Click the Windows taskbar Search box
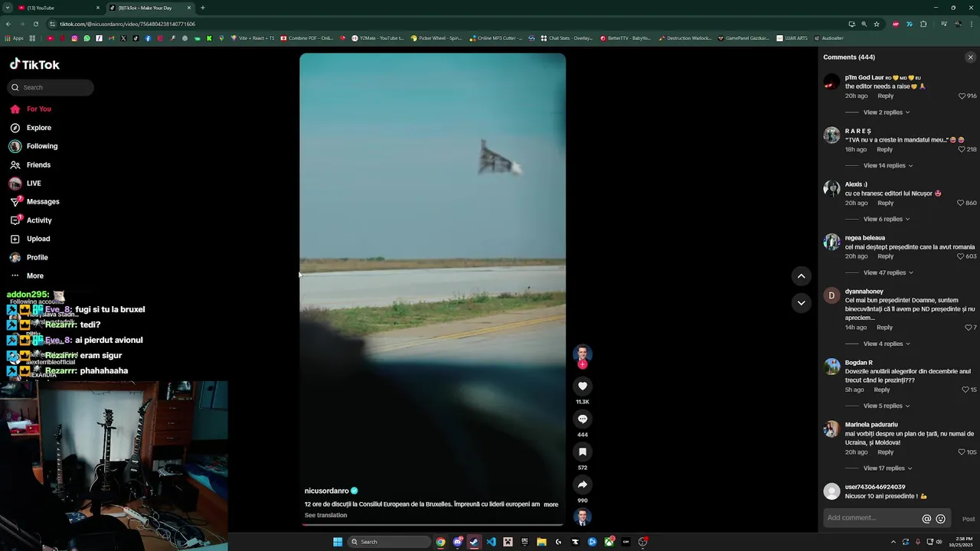The width and height of the screenshot is (980, 551). (389, 542)
